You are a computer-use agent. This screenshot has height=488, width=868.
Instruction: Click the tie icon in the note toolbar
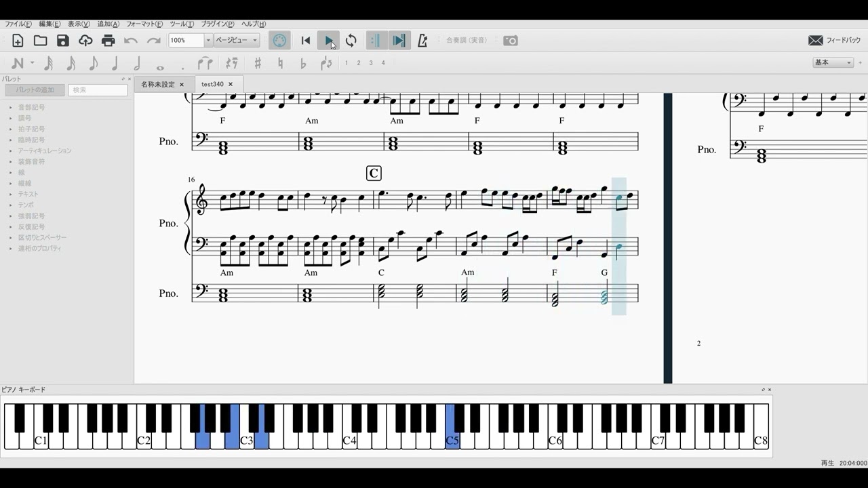pyautogui.click(x=205, y=63)
